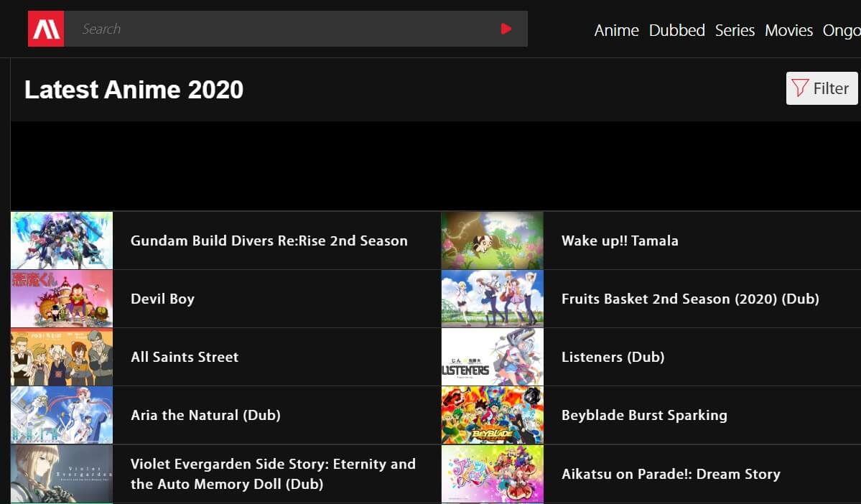Open the Listeners (Dub) title link

click(613, 357)
